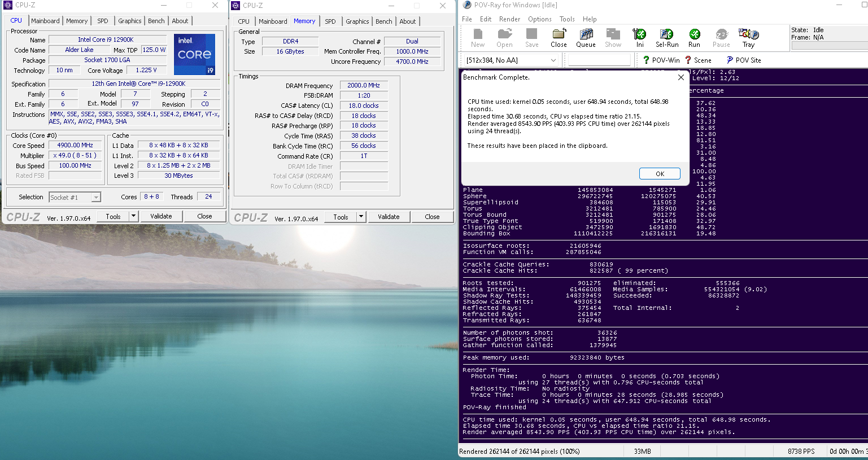This screenshot has width=868, height=460.
Task: Switch to SPD tab in right CPU-Z window
Action: (x=330, y=21)
